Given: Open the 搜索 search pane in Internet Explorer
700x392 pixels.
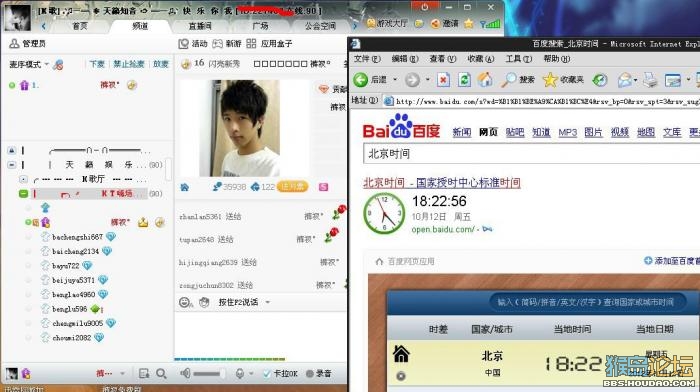Looking at the screenshot, I should (x=518, y=80).
